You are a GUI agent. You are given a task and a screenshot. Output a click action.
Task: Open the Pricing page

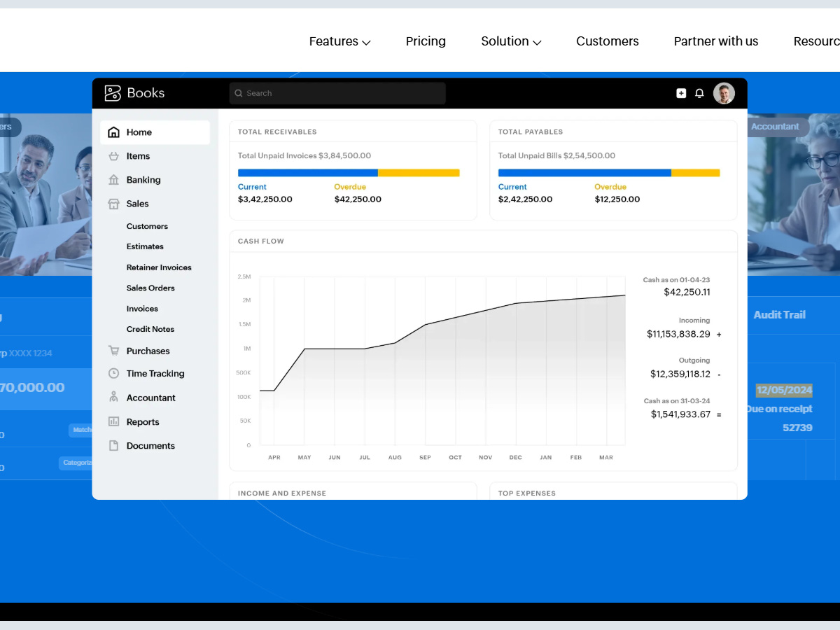pos(426,41)
